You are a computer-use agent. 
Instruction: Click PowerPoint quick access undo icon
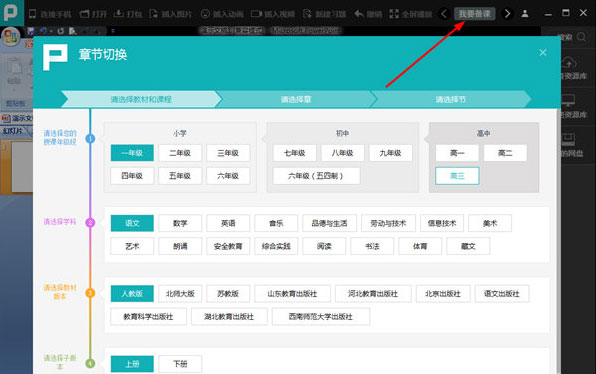tap(43, 31)
